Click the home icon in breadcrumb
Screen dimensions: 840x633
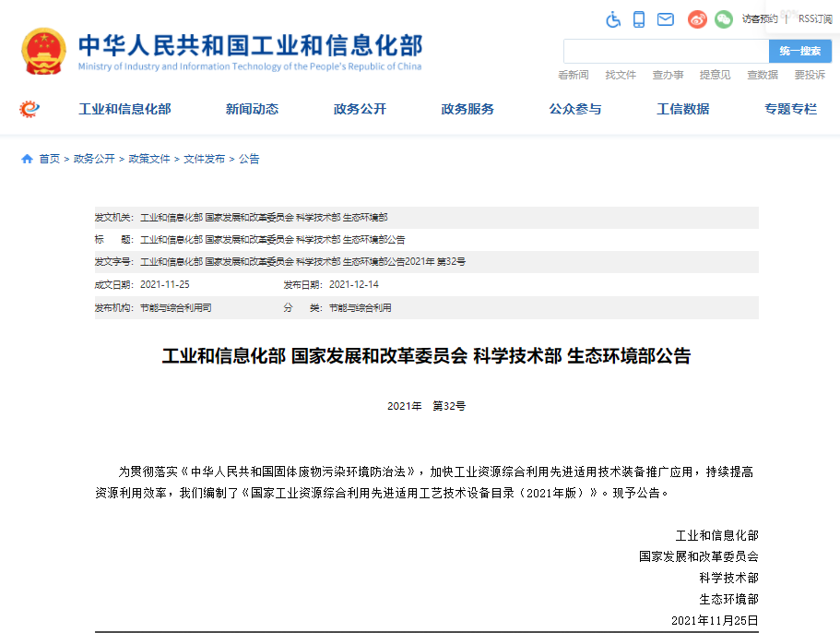pyautogui.click(x=27, y=159)
